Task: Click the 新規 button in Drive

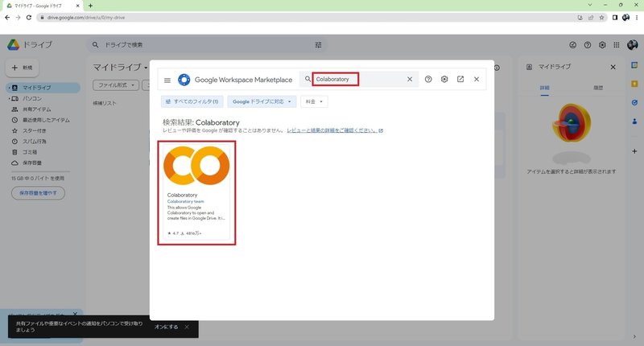Action: point(23,68)
